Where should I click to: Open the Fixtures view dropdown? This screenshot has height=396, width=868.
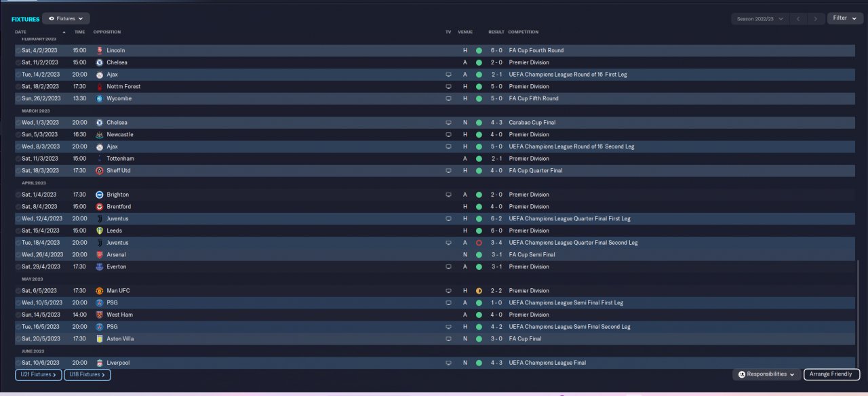(66, 19)
